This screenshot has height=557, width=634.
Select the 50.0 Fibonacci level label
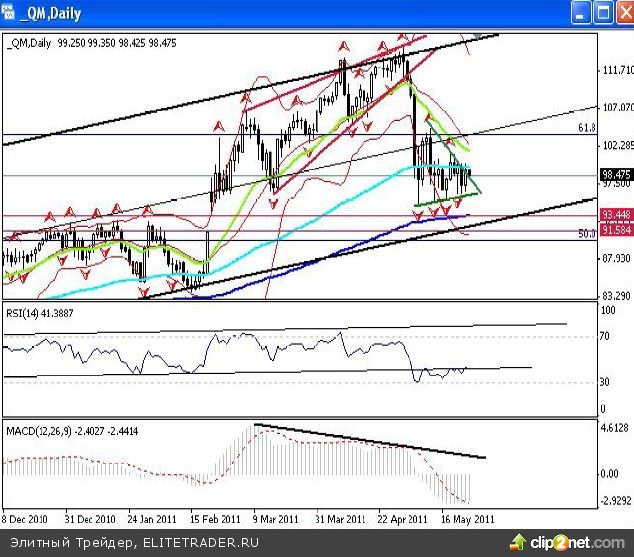tap(587, 234)
